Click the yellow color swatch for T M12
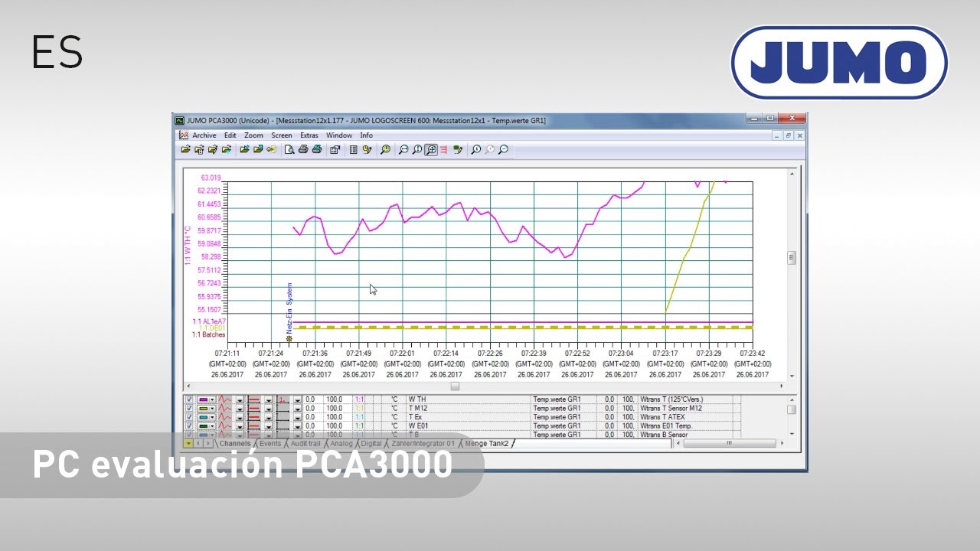The height and width of the screenshot is (551, 980). (203, 408)
